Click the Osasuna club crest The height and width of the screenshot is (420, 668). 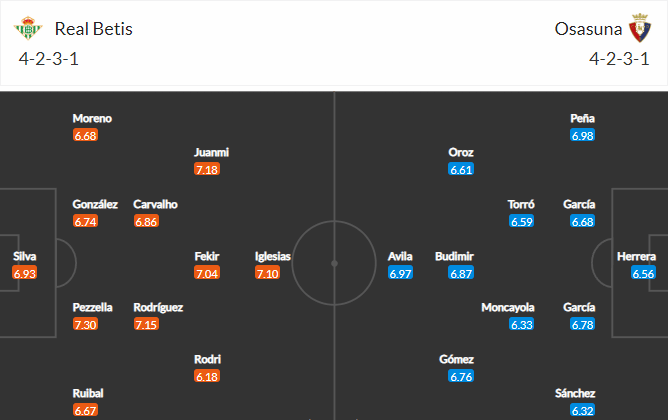tap(640, 28)
